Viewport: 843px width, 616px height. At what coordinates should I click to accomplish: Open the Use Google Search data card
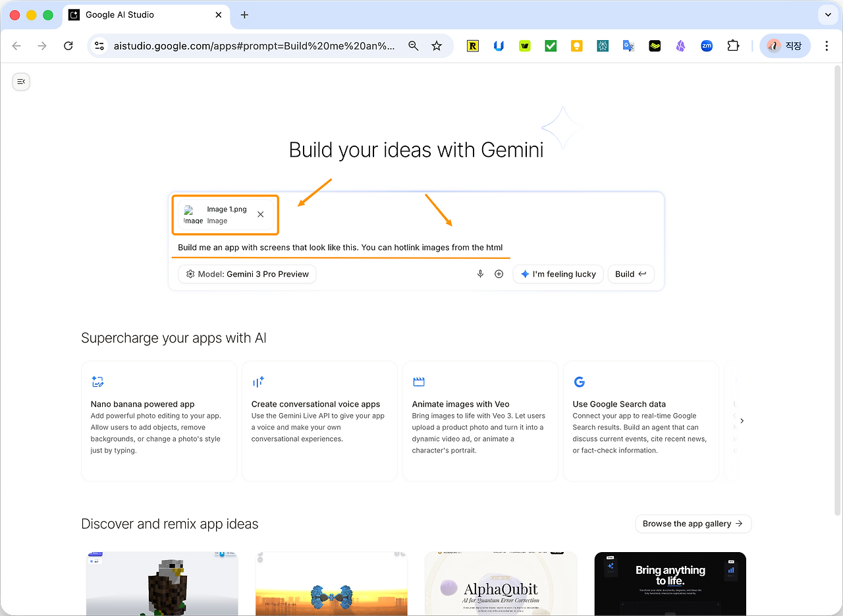pyautogui.click(x=641, y=421)
